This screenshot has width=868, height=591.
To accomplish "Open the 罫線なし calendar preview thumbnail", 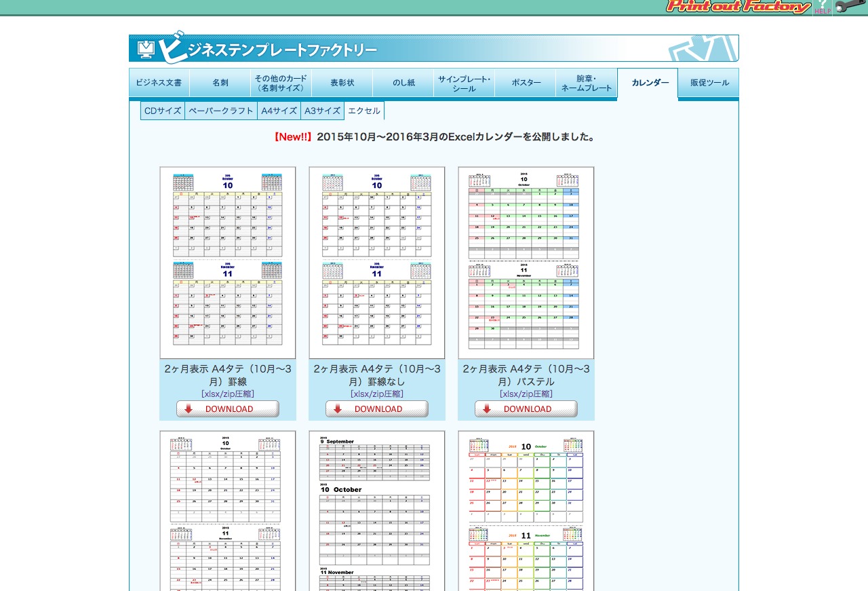I will coord(377,263).
